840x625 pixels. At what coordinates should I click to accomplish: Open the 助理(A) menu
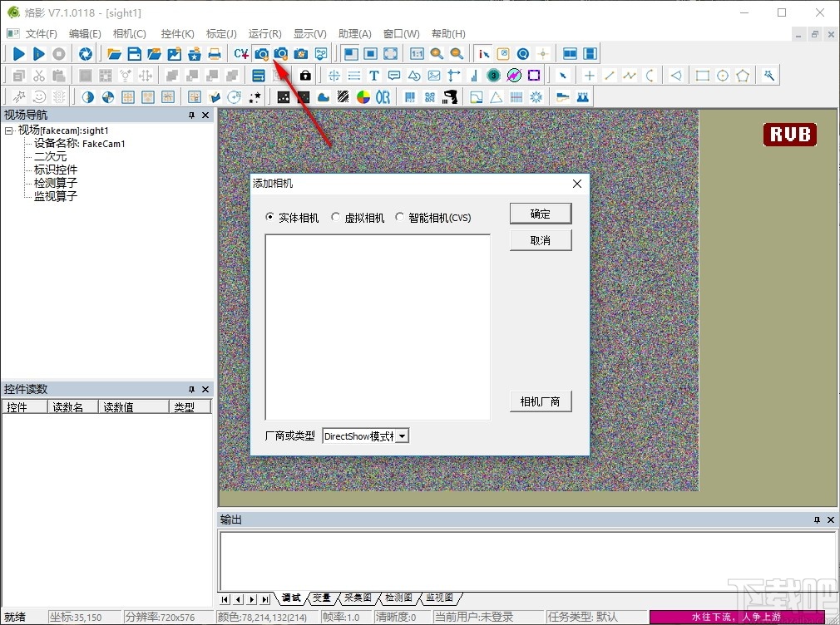click(354, 34)
